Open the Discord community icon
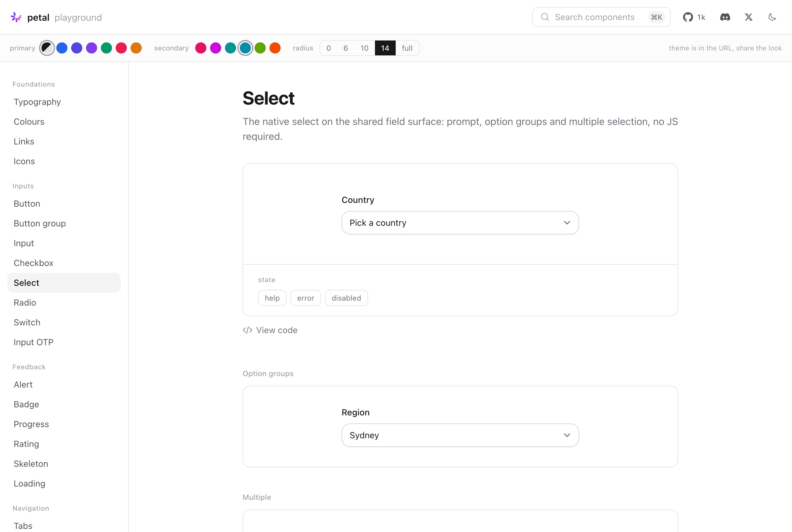This screenshot has width=792, height=532. [725, 17]
